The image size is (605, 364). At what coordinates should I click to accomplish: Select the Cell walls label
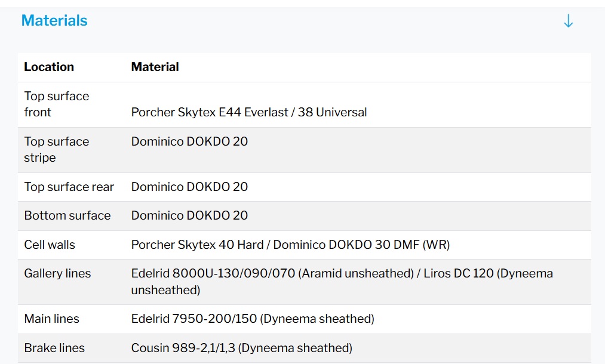pos(50,245)
